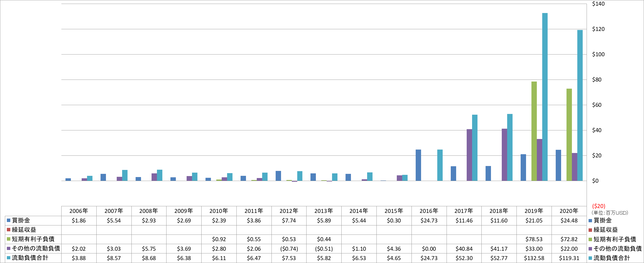The height and width of the screenshot is (263, 644).
Task: Click the teal total bar for 2020
Action: pyautogui.click(x=580, y=105)
